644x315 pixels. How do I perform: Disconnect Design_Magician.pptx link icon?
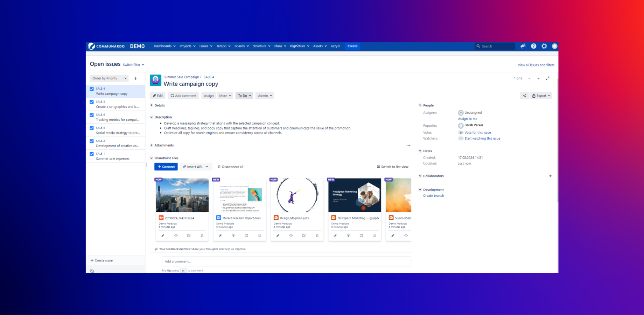(317, 236)
